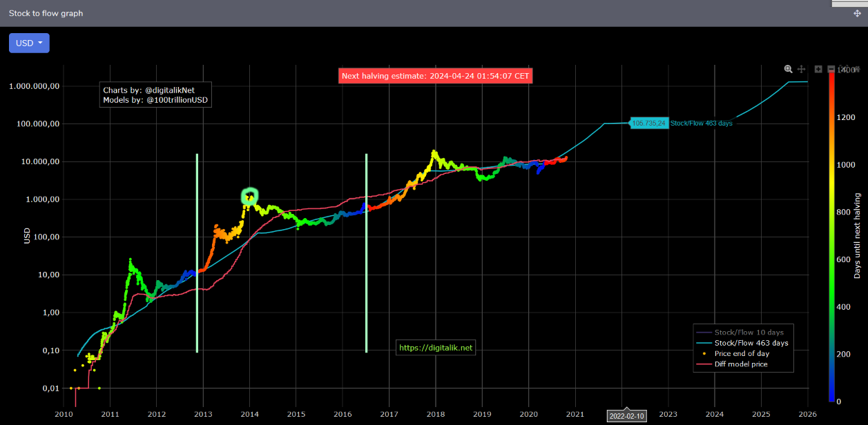
Task: Click the Zoom in plus icon
Action: pyautogui.click(x=818, y=69)
